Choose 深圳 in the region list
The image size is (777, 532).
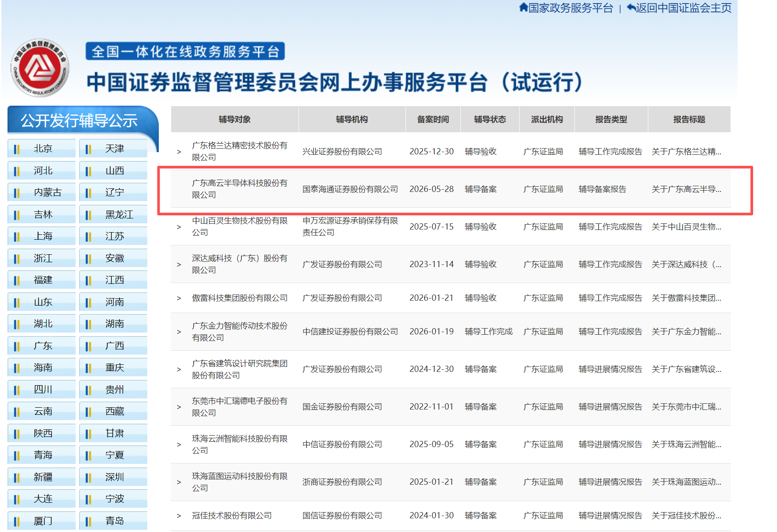pyautogui.click(x=113, y=477)
